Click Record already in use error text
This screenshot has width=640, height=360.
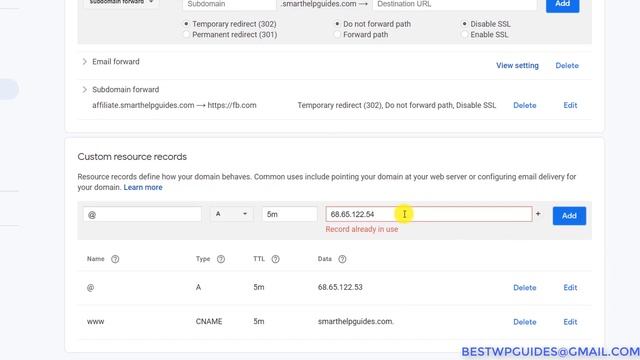pos(362,229)
